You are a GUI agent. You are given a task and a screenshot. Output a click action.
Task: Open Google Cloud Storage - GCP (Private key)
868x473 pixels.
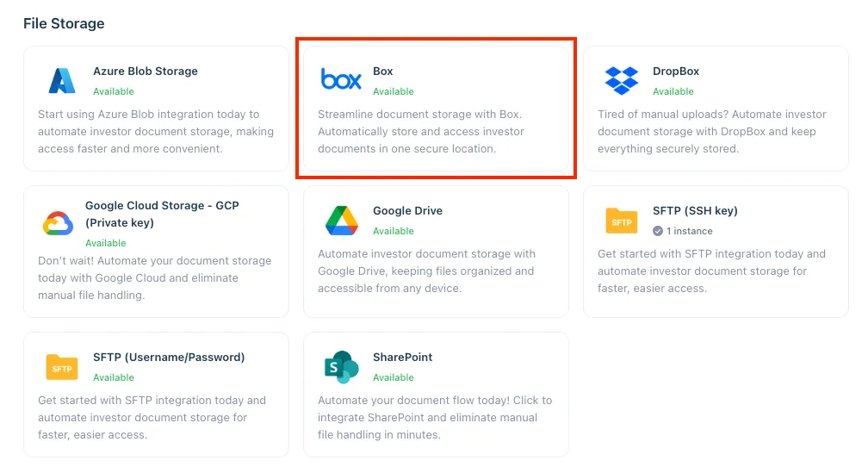(162, 214)
